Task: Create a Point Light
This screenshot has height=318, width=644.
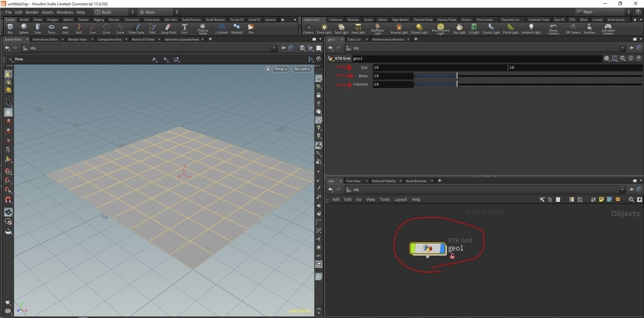Action: pyautogui.click(x=324, y=29)
